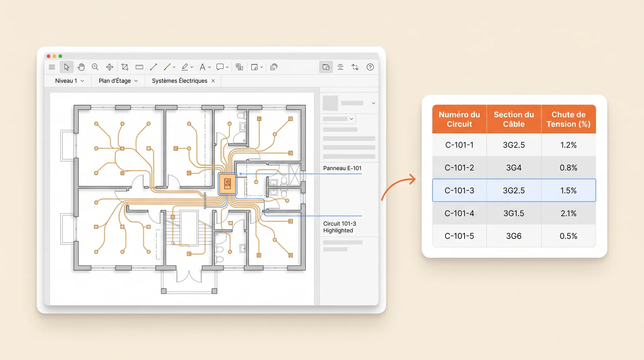Select the C-101-5 circuit cell
This screenshot has width=644, height=360.
click(459, 236)
